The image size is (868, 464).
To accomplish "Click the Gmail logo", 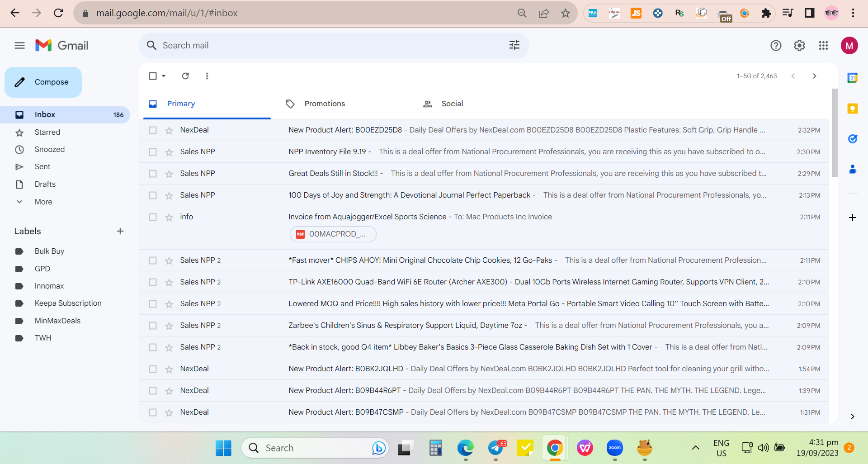I will [x=62, y=45].
